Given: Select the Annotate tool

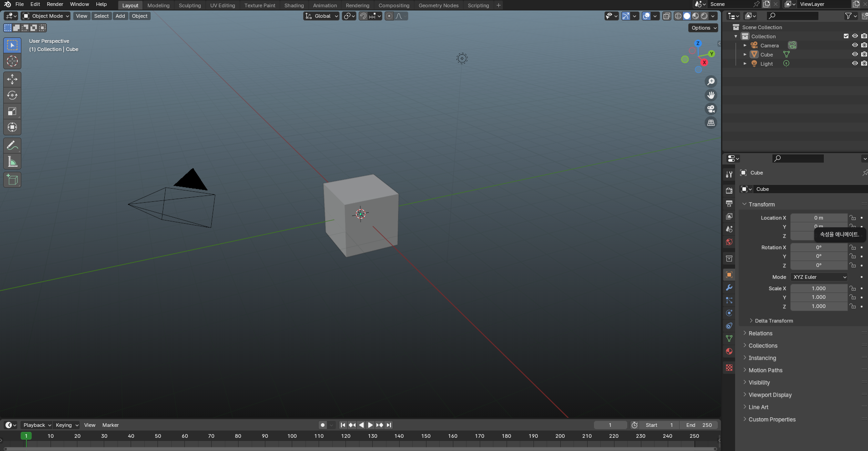Looking at the screenshot, I should pos(12,146).
